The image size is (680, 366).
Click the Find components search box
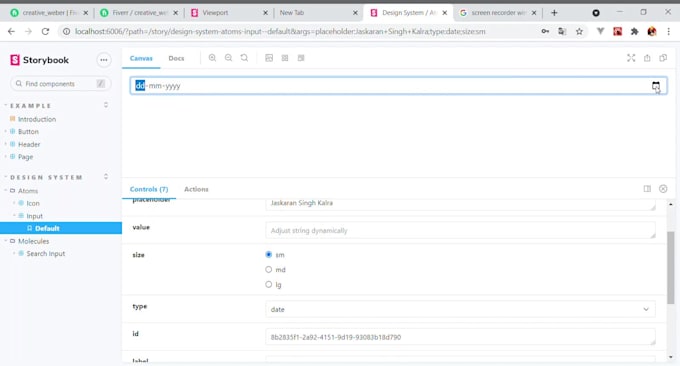[60, 84]
